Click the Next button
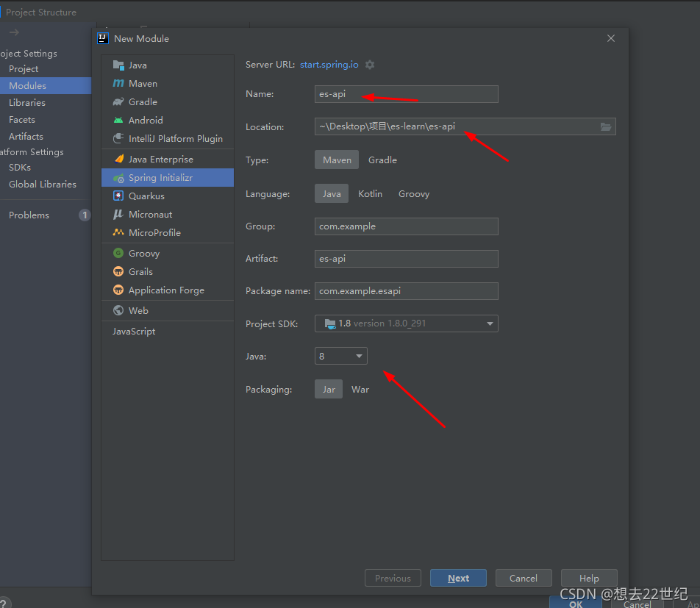This screenshot has width=700, height=608. [x=458, y=578]
